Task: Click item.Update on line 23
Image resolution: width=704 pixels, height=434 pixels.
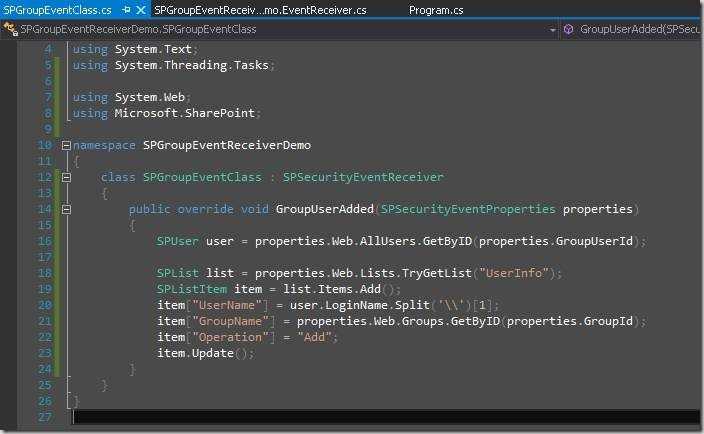Action: [x=195, y=353]
